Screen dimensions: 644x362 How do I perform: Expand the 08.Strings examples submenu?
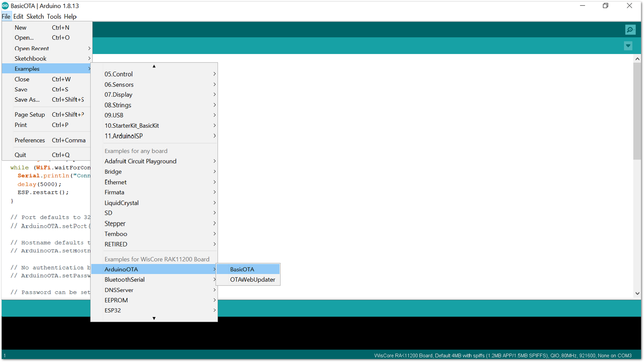tap(154, 105)
